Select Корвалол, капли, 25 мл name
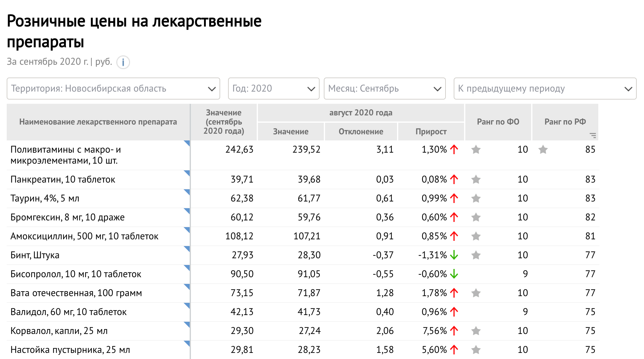 point(59,331)
